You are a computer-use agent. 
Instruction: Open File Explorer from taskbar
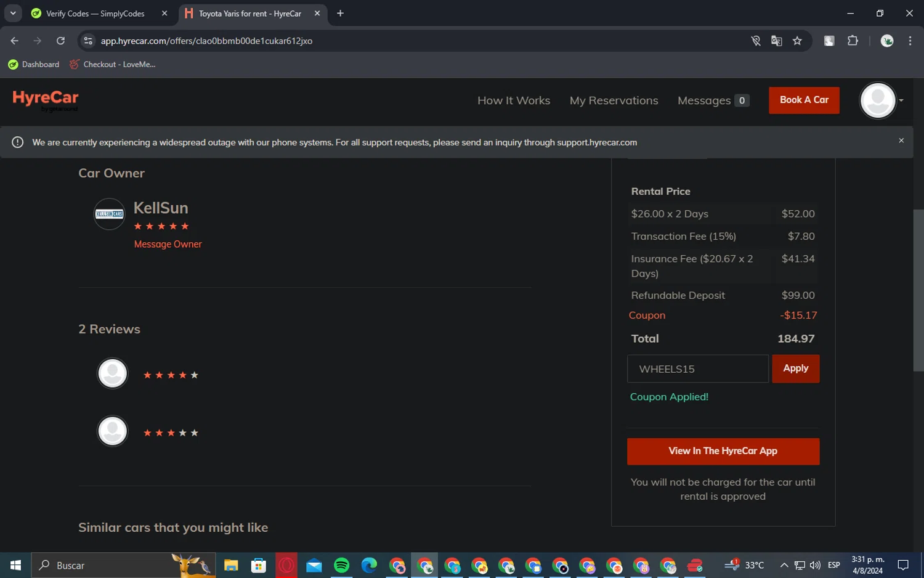click(x=231, y=565)
